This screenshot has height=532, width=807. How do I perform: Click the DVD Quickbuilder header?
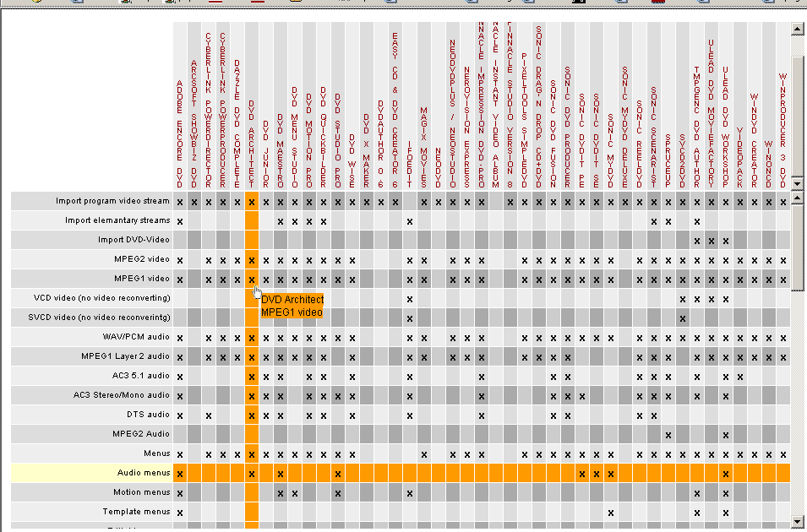pos(324,138)
